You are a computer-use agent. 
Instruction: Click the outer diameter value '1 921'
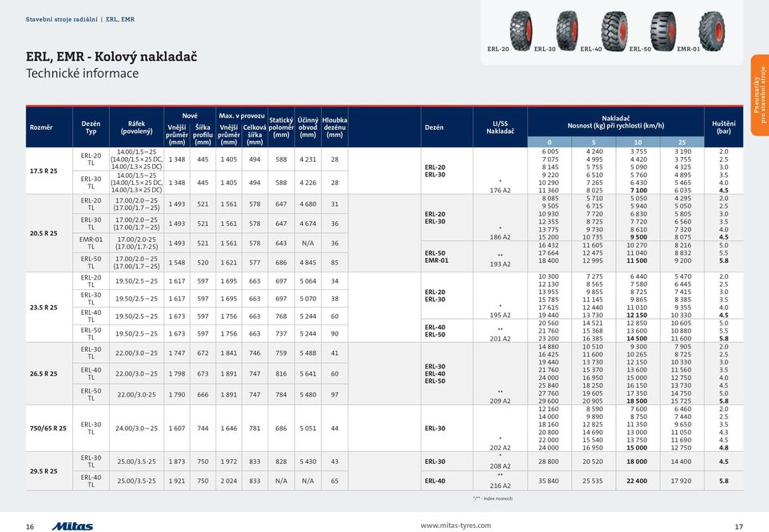[176, 481]
